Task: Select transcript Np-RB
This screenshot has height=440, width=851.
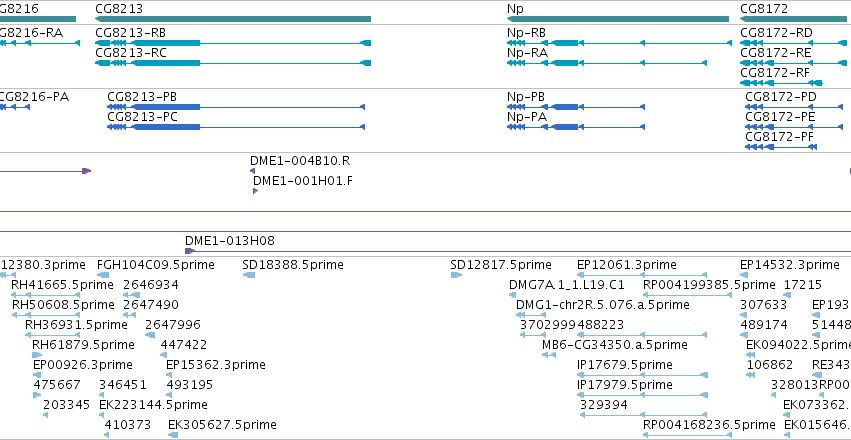Action: (x=619, y=43)
